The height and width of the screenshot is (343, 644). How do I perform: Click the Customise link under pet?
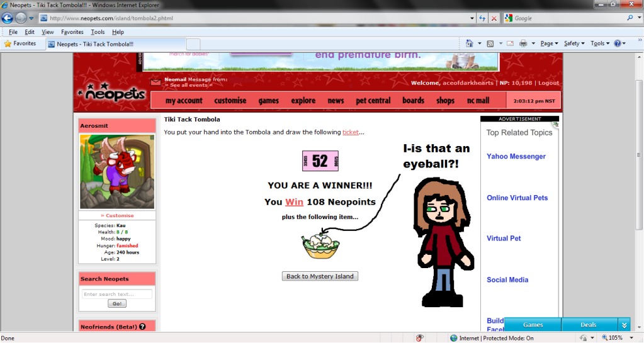pyautogui.click(x=117, y=215)
